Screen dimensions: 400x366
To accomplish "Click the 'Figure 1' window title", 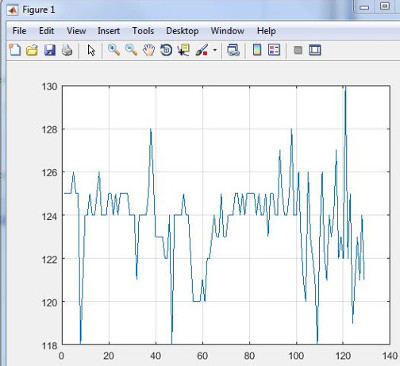I will [x=38, y=10].
